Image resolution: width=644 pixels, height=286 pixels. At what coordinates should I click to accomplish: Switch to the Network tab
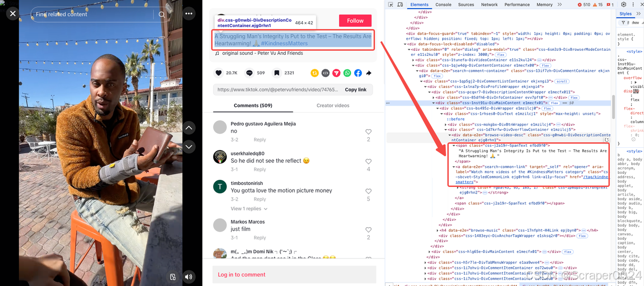490,5
